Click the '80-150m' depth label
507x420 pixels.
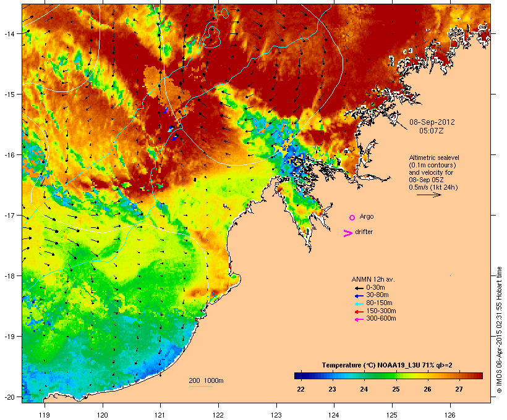point(379,303)
